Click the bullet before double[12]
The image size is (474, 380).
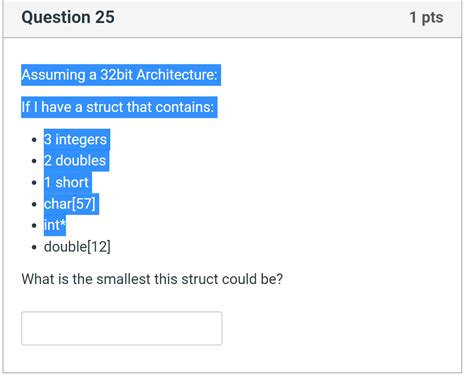click(x=34, y=247)
